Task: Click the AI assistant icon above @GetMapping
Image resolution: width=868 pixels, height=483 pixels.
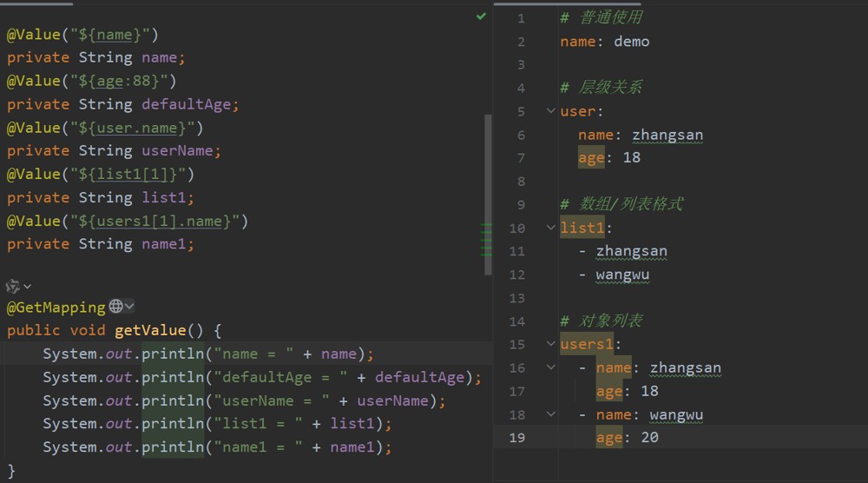Action: pos(13,287)
